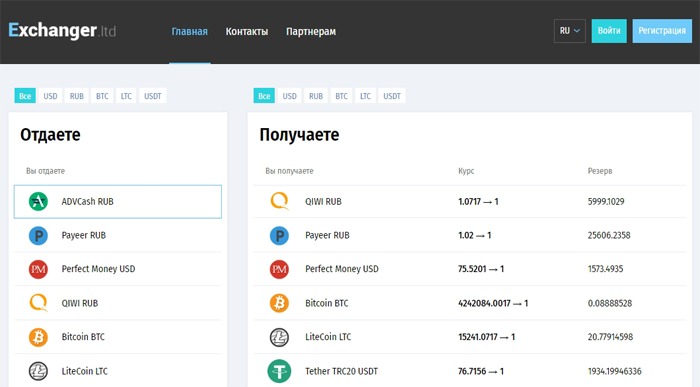The height and width of the screenshot is (387, 700).
Task: Click the ADVCash RUB icon in Отдаете
Action: tap(38, 201)
